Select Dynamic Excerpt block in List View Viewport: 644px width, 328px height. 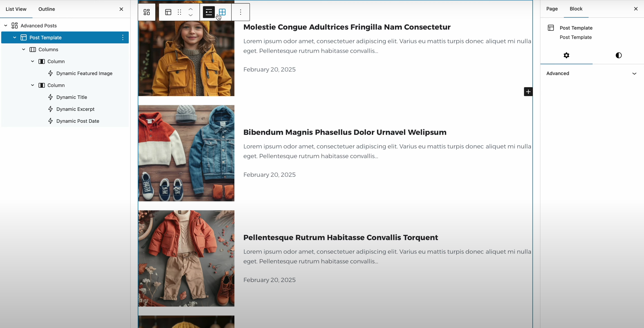click(75, 109)
